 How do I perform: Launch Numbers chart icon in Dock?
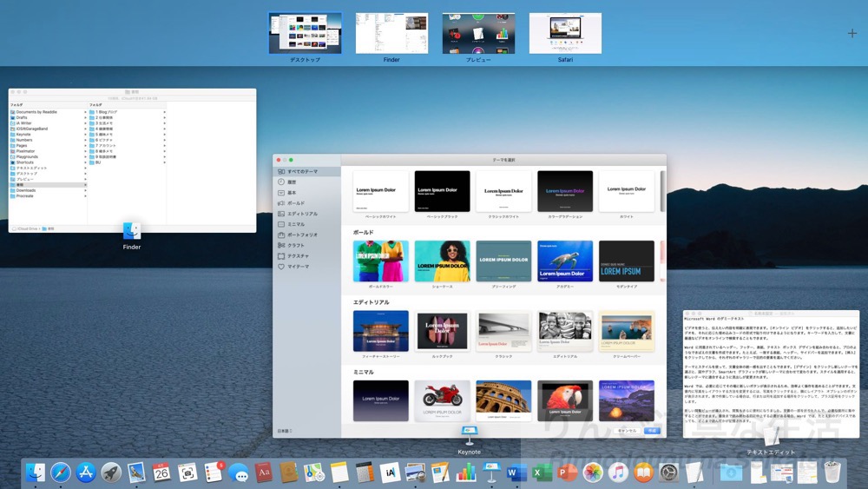[466, 472]
